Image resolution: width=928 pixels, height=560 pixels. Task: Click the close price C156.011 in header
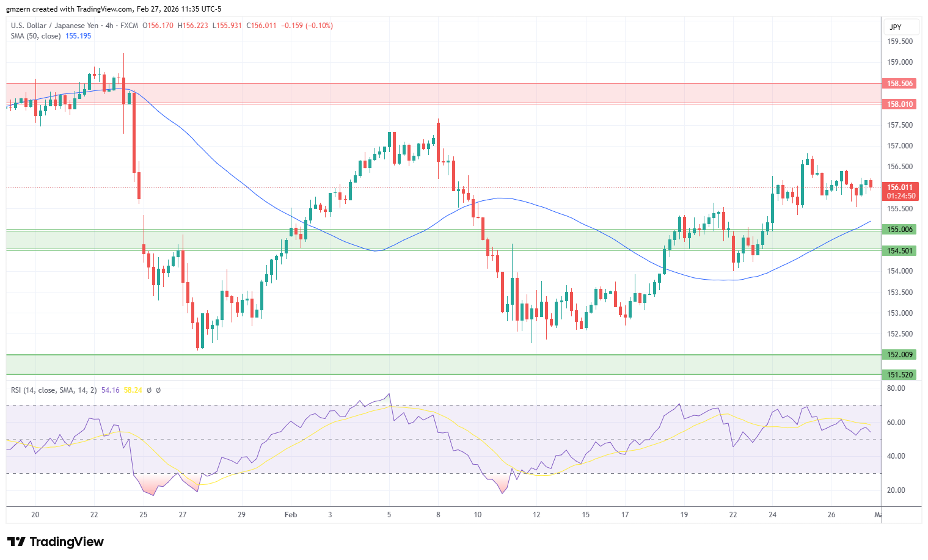[x=261, y=26]
